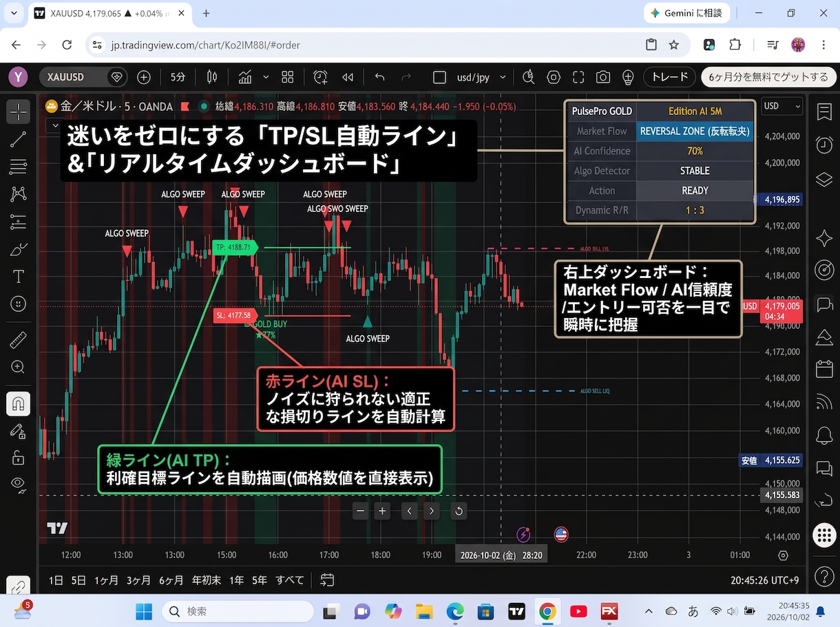Zoom out the chart with minus
Viewport: 840px width, 627px height.
coord(361,511)
